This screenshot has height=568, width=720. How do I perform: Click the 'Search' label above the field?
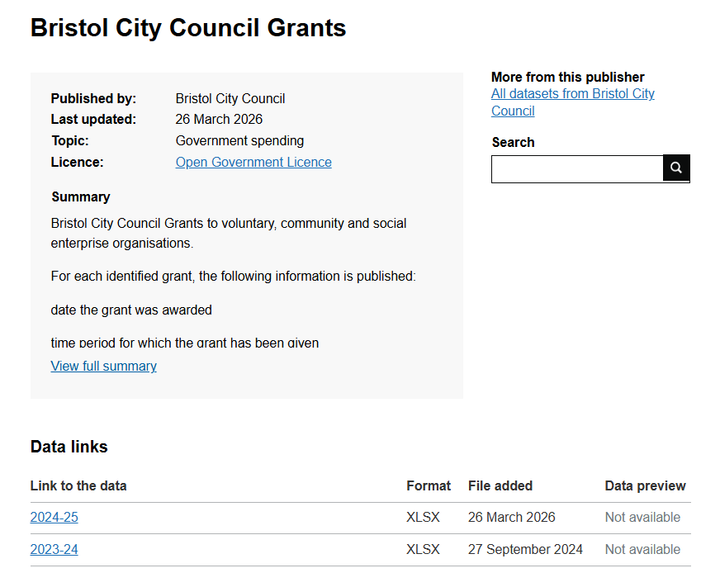coord(513,142)
